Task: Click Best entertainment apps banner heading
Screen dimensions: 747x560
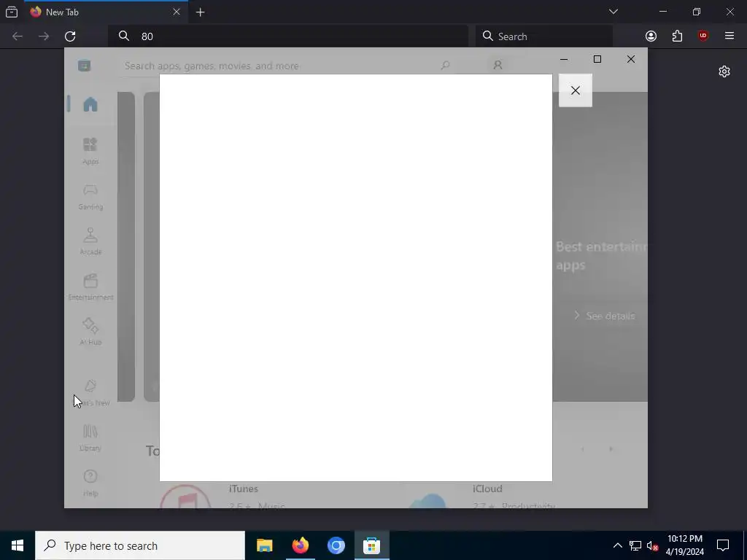Action: coord(602,256)
